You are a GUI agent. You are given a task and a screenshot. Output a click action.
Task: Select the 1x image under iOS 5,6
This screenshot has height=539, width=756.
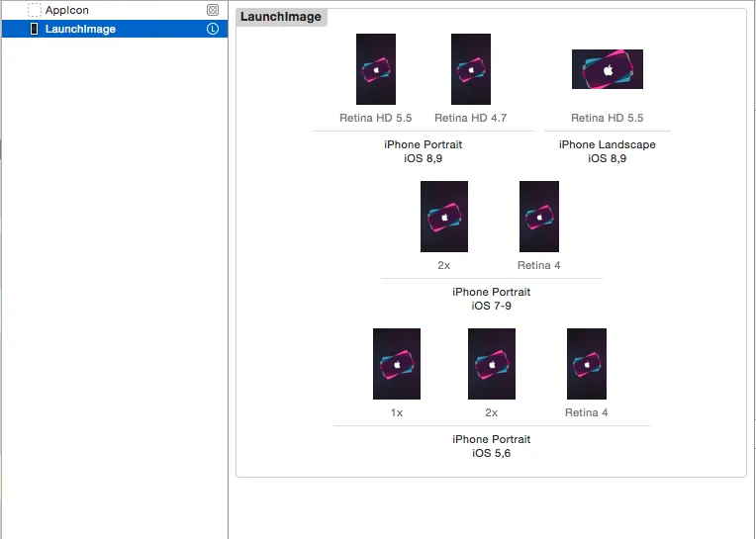click(x=397, y=364)
